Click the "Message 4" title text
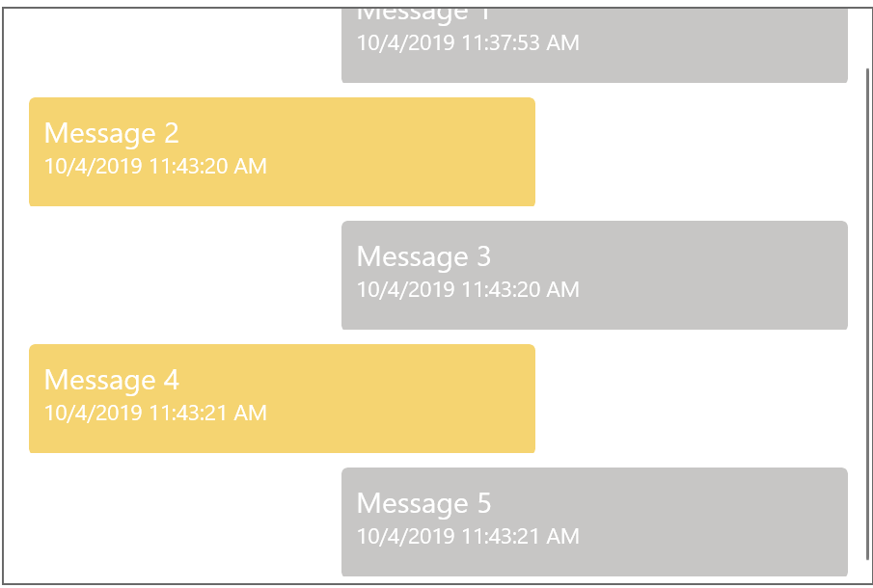 [x=111, y=381]
